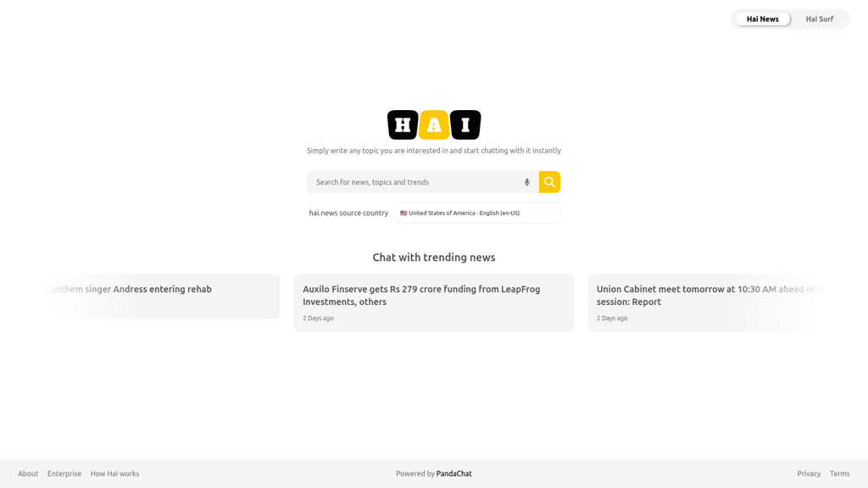Click the US flag in country selector
Viewport: 868px width, 488px height.
coord(403,213)
